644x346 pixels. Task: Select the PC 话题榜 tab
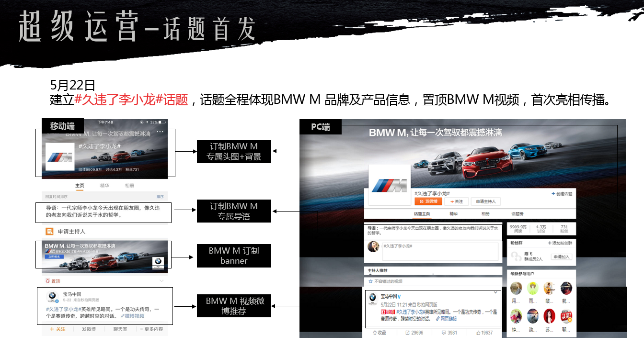(518, 214)
